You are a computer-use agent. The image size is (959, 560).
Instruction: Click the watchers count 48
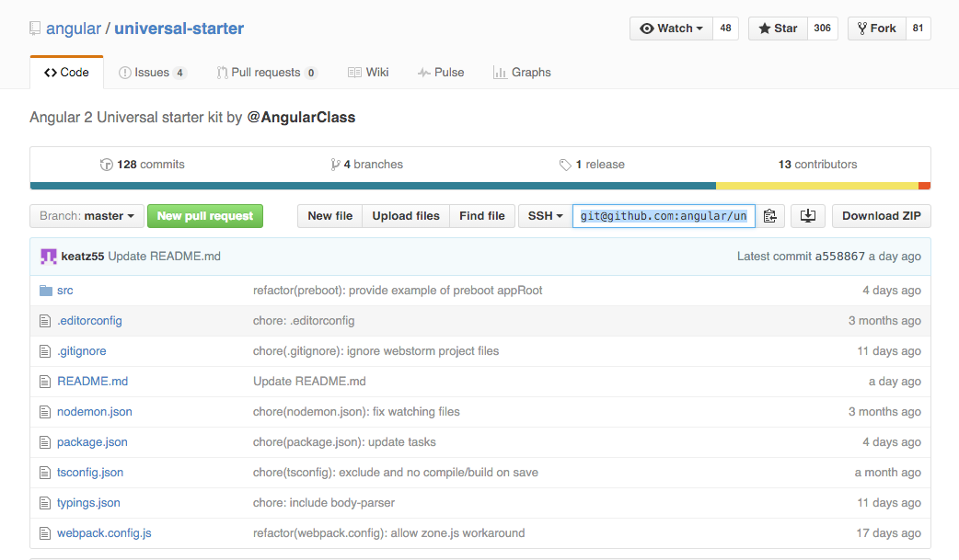coord(726,29)
